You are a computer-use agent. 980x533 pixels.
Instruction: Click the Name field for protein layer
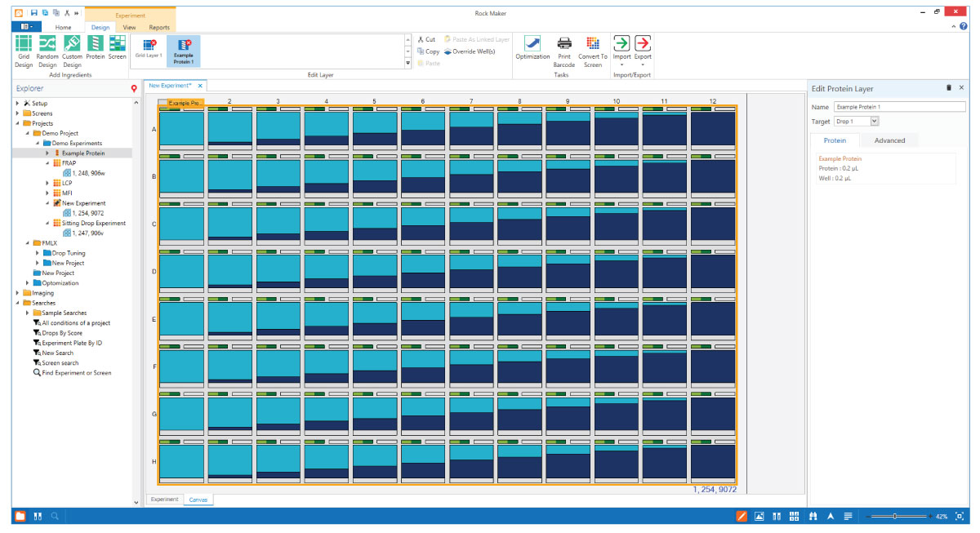[x=899, y=107]
